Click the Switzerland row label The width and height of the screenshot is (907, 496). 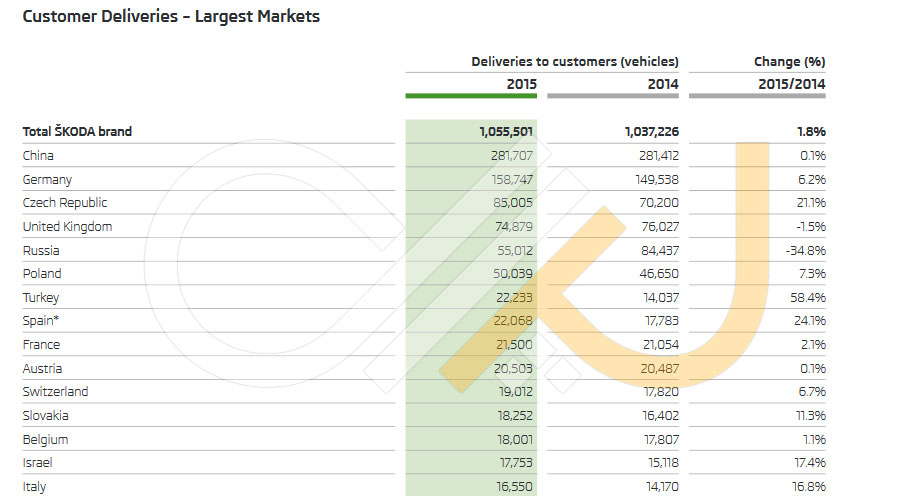56,392
